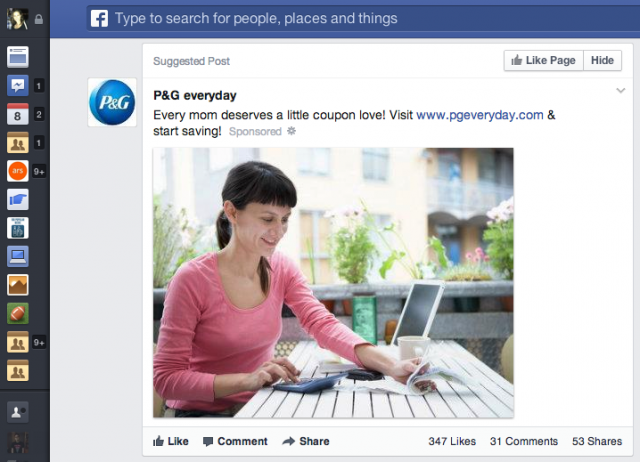
Task: Click the orange ars page icon
Action: click(18, 171)
